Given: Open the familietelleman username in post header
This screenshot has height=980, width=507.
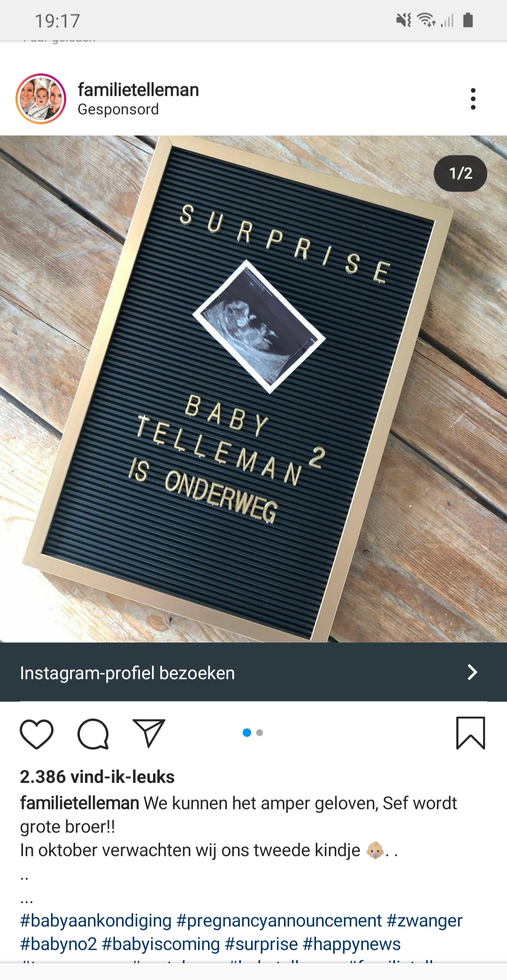Looking at the screenshot, I should point(138,90).
